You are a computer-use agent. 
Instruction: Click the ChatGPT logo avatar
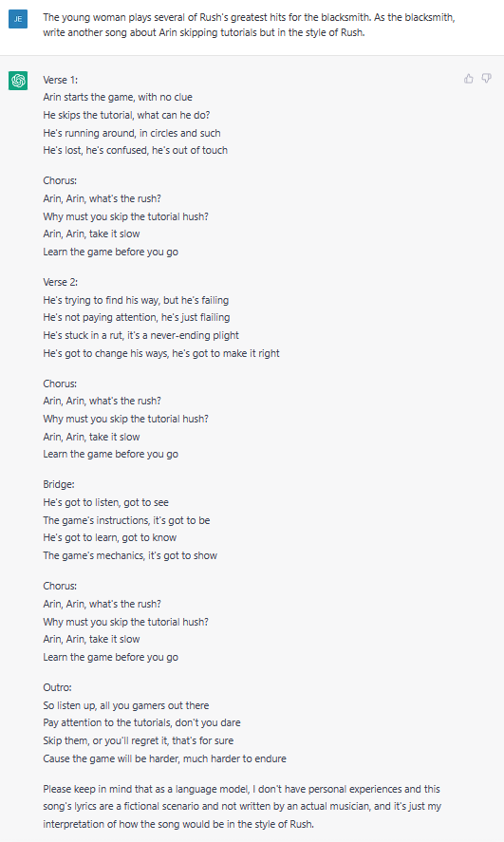[18, 81]
